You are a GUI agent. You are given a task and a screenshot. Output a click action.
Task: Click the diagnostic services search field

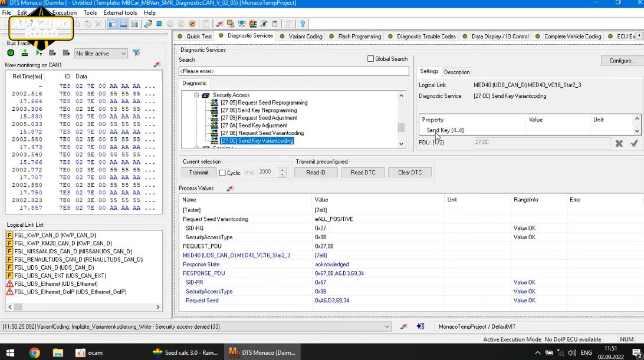tap(294, 71)
